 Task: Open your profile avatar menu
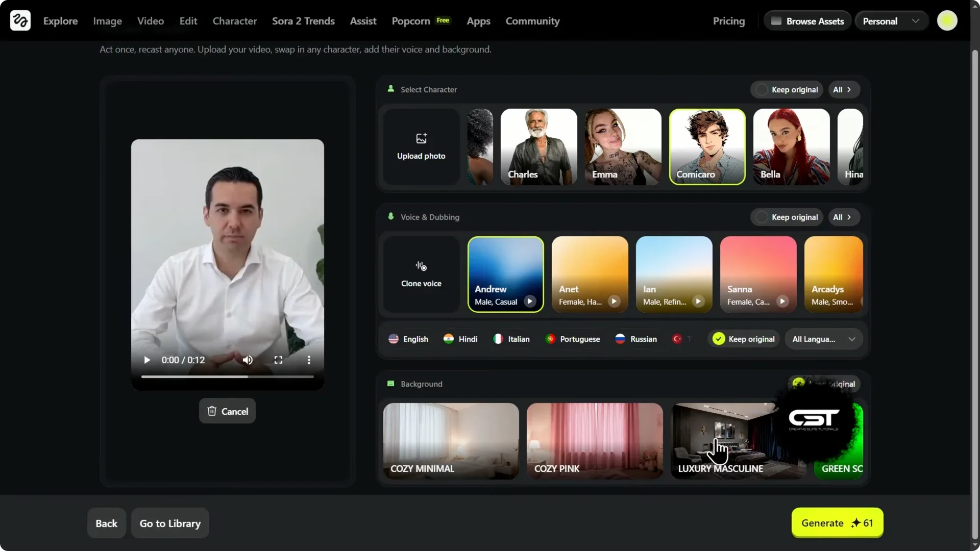[947, 20]
